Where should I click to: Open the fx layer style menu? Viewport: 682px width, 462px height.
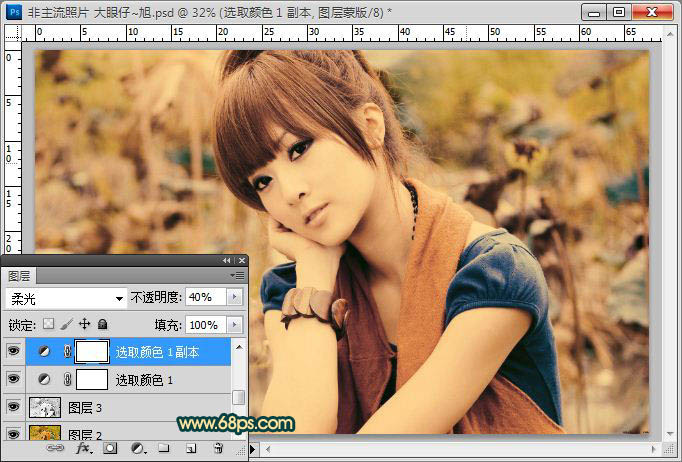[83, 449]
